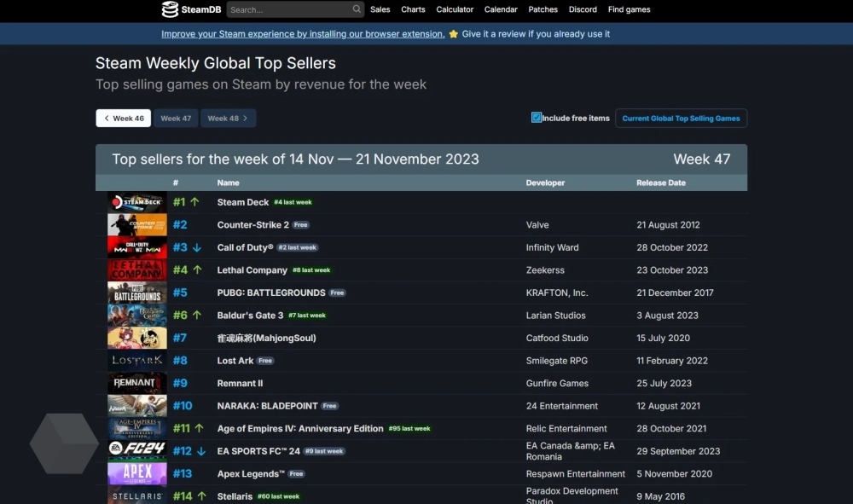Image resolution: width=853 pixels, height=504 pixels.
Task: Click the EA FC24 logo image
Action: tap(136, 451)
